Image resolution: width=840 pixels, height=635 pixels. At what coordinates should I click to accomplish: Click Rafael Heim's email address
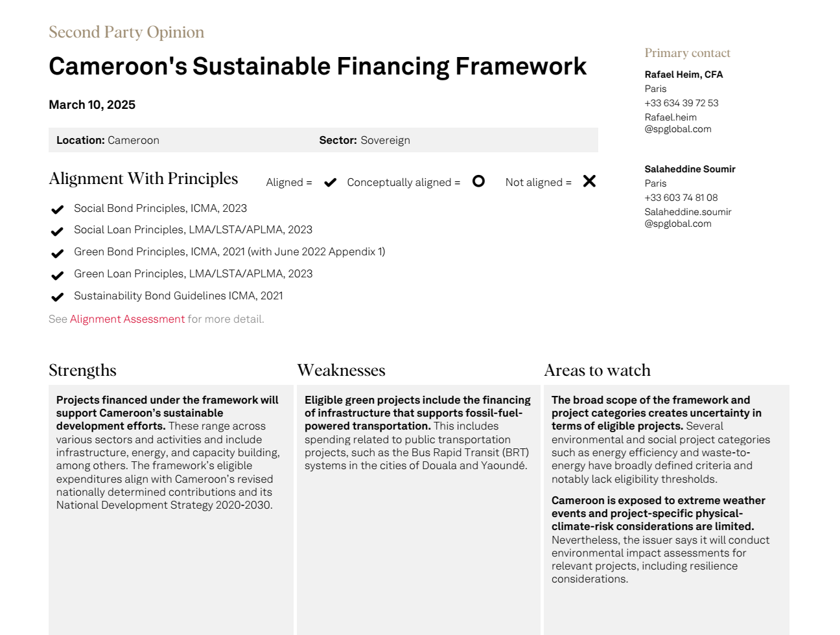(678, 123)
